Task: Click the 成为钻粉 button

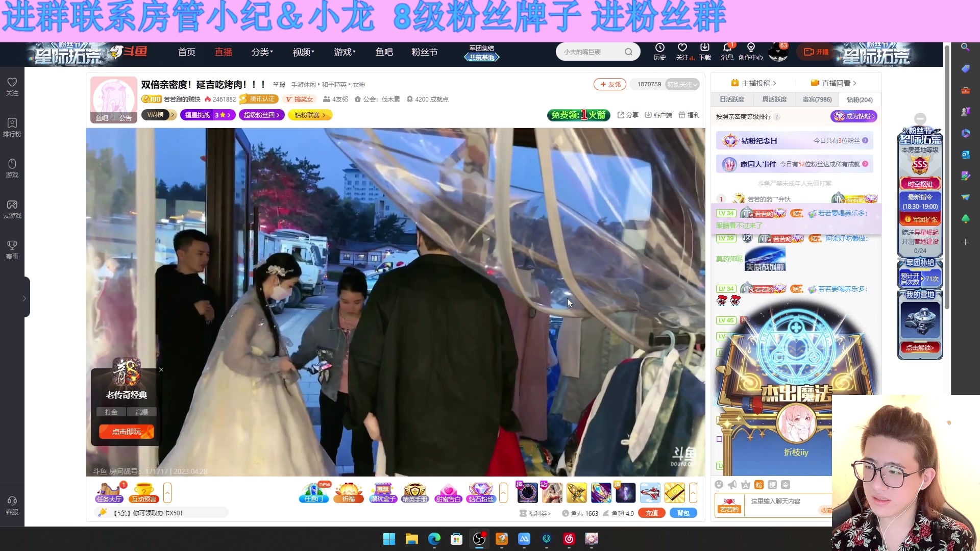Action: [x=853, y=116]
